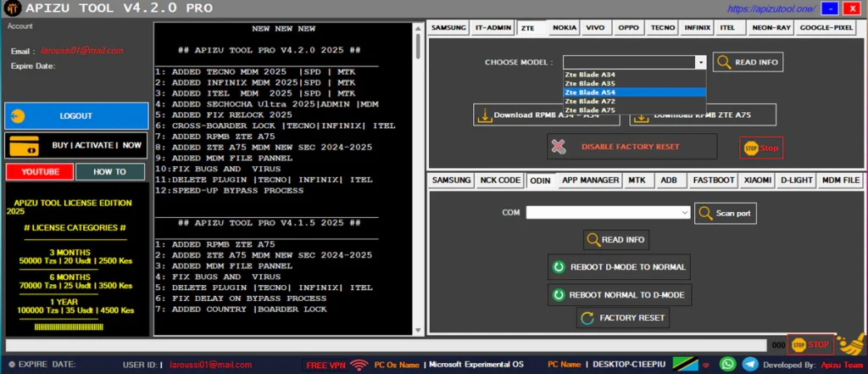Screen dimensions: 868x374
Task: Click the bottom progress bar
Action: 386,345
